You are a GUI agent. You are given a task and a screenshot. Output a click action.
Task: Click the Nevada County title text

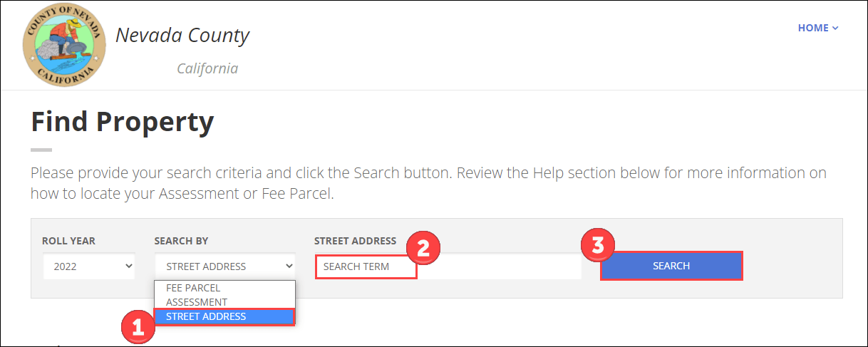182,35
